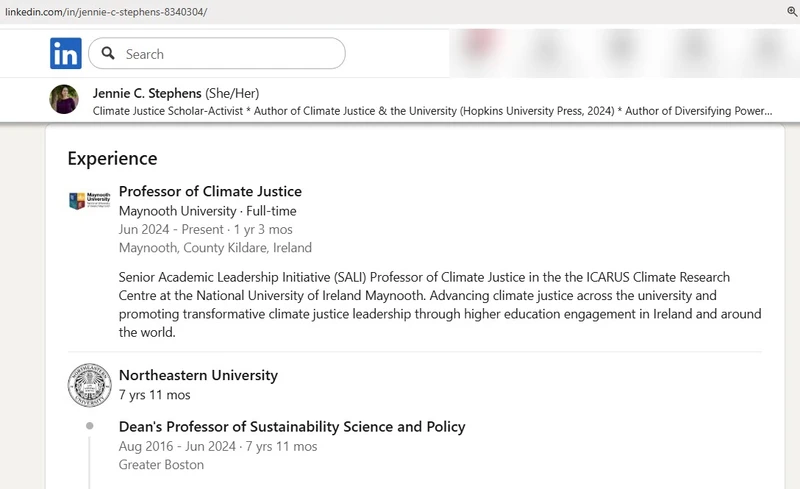Viewport: 800px width, 489px height.
Task: Click the Dean's Professor of Sustainability Science title
Action: (x=292, y=427)
